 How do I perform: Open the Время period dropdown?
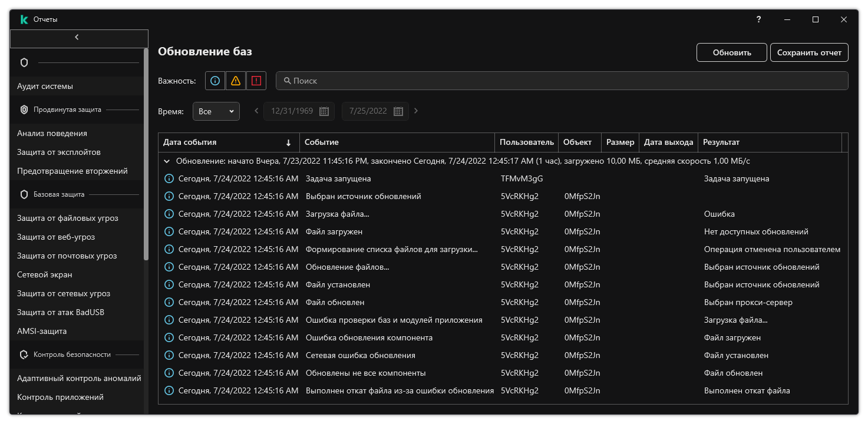click(x=216, y=111)
